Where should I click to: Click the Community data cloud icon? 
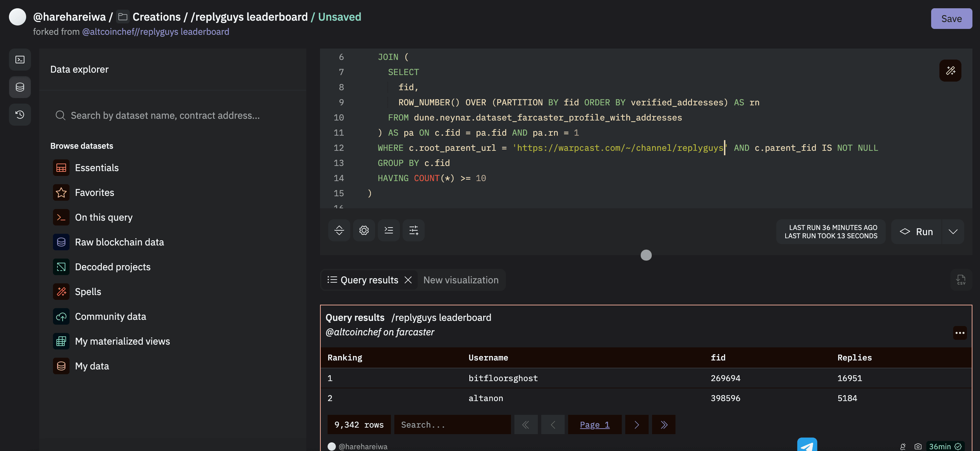tap(61, 316)
